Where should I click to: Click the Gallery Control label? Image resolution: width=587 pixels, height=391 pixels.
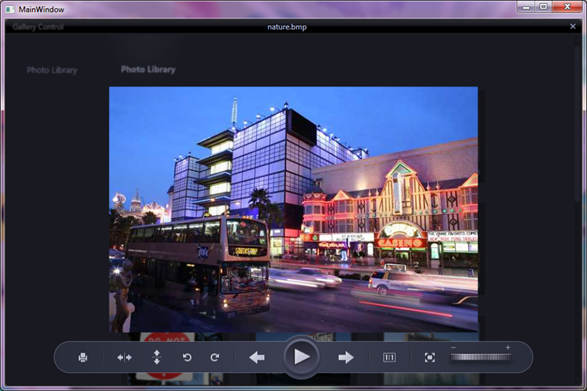(38, 27)
